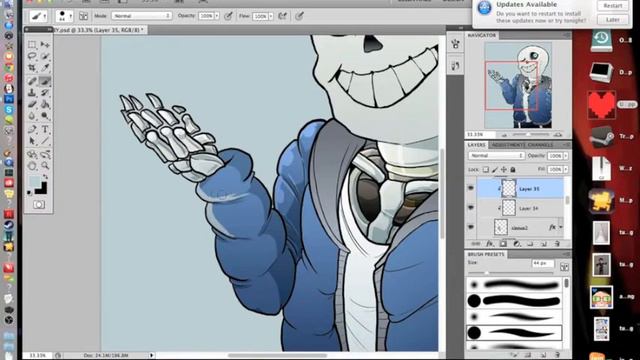Enable airbrush mode
The width and height of the screenshot is (640, 360).
(282, 16)
